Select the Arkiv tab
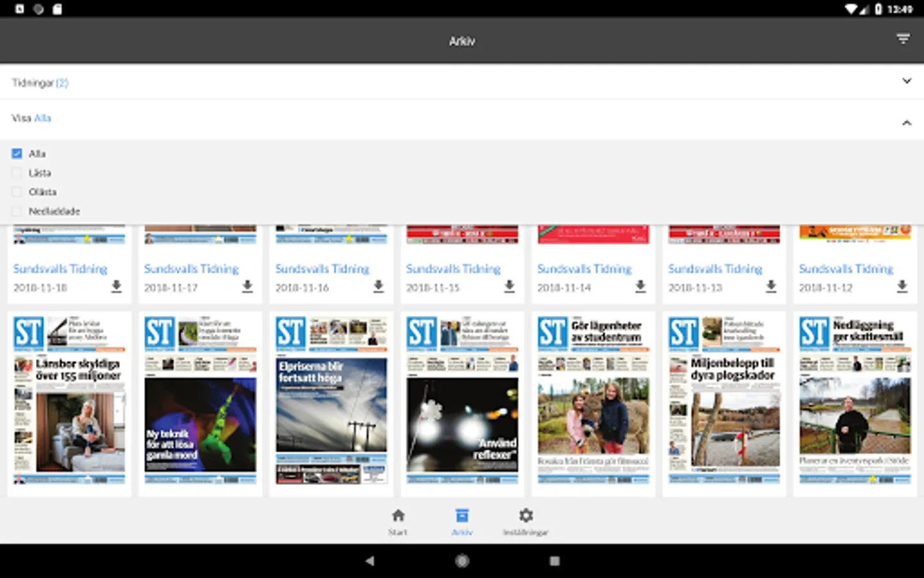This screenshot has width=924, height=578. click(462, 521)
